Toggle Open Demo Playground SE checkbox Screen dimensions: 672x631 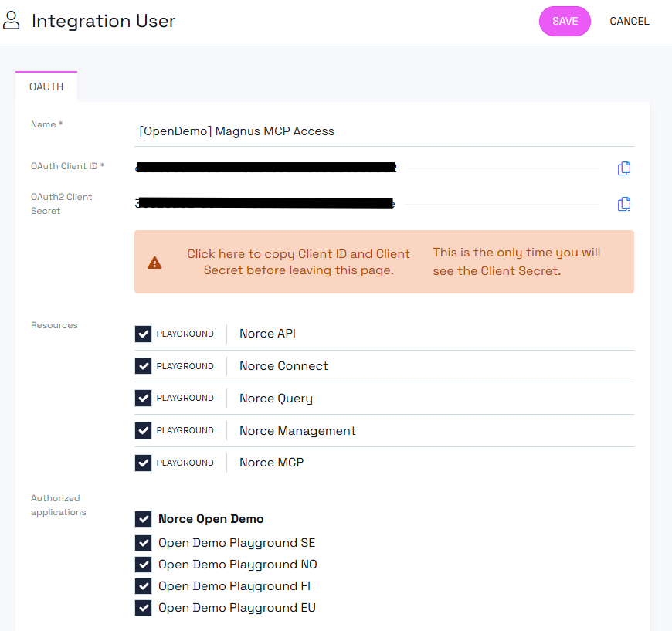point(143,543)
